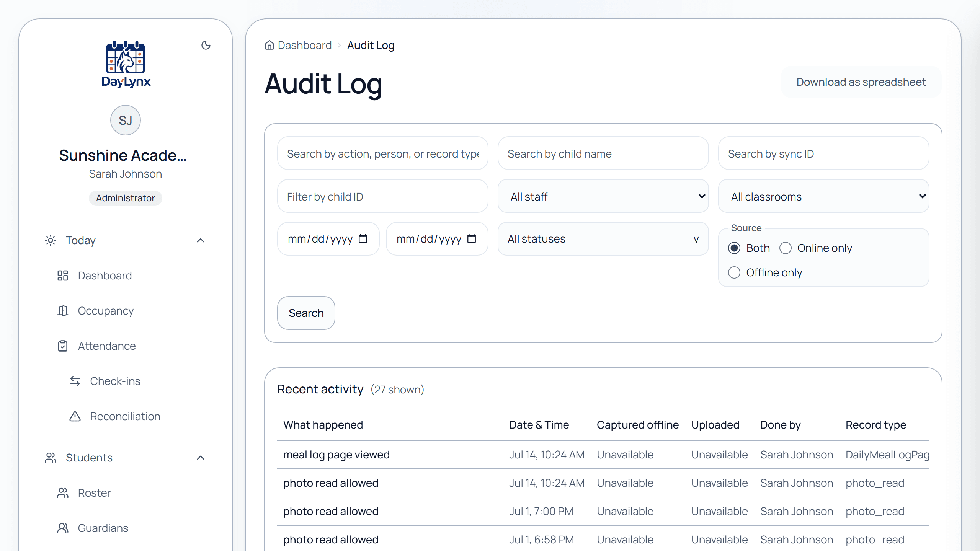
Task: Click the Uploaded column header
Action: [x=715, y=425]
